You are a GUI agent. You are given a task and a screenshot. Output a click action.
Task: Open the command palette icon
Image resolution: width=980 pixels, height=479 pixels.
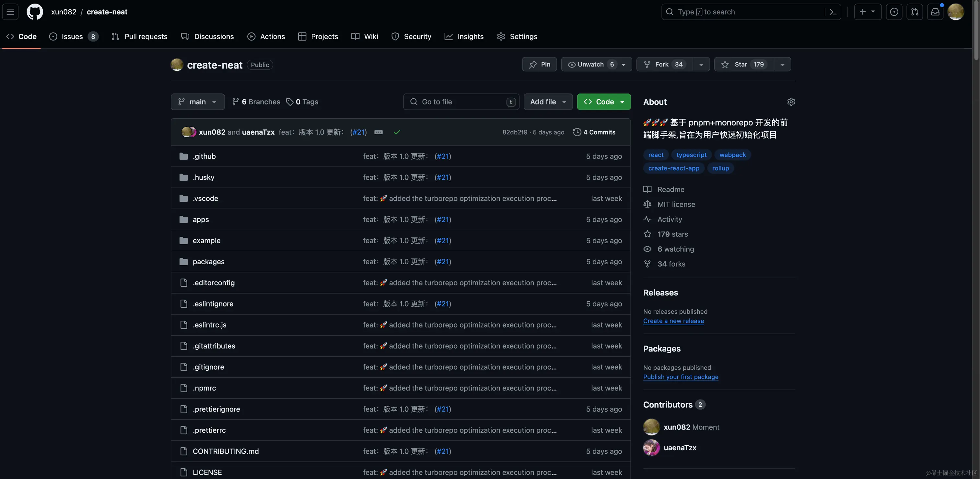(833, 12)
